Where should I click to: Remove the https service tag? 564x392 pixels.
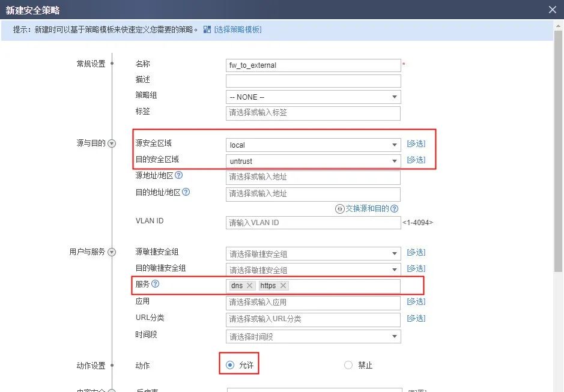click(283, 286)
